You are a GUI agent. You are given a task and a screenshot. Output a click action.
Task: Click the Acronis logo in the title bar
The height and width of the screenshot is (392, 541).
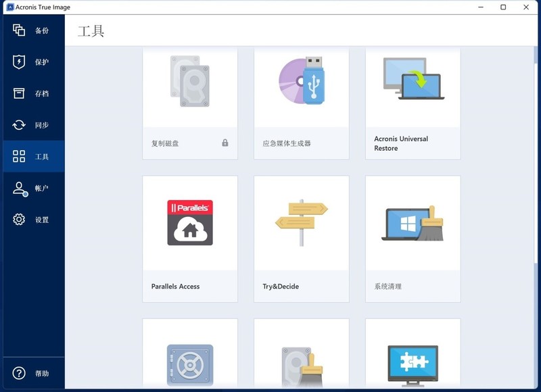[9, 7]
